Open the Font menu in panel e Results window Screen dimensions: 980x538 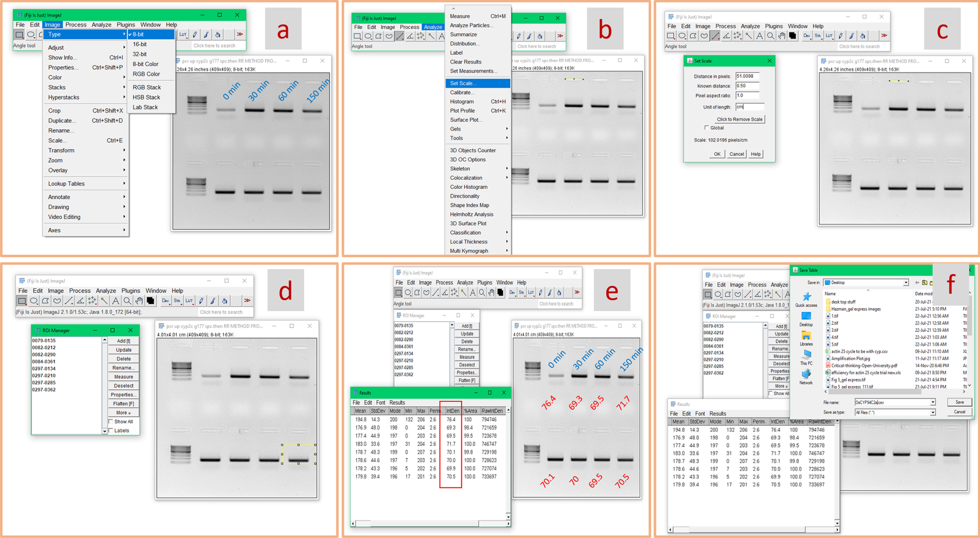380,403
